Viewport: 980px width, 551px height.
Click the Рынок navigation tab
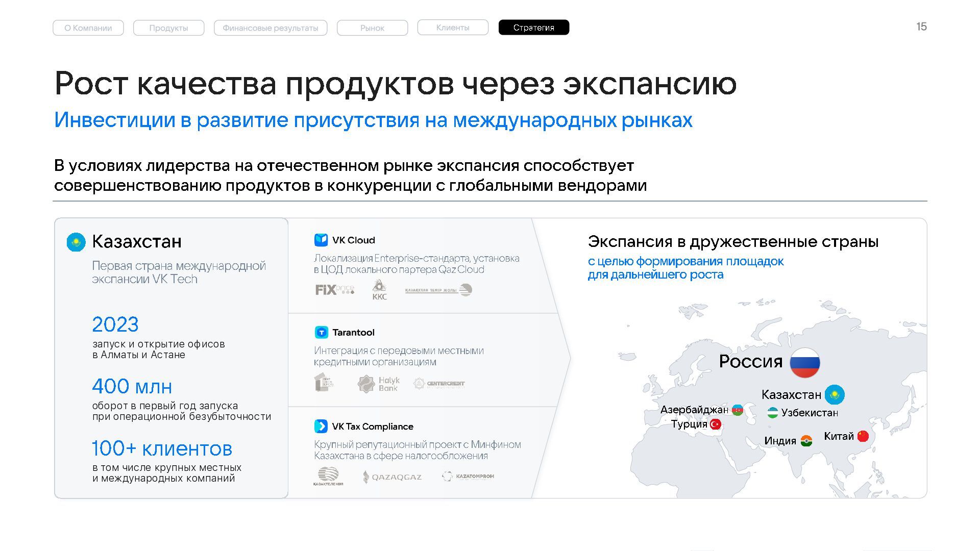(x=372, y=28)
